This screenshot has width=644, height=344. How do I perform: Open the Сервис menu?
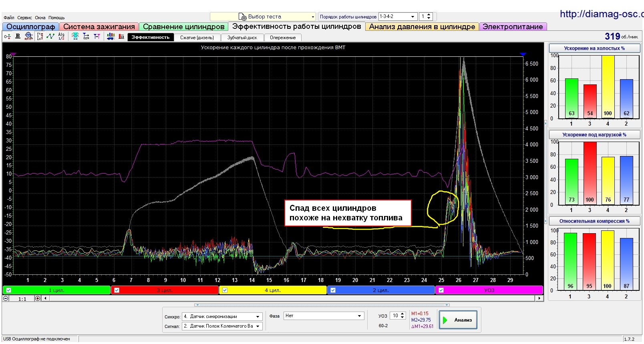(24, 18)
